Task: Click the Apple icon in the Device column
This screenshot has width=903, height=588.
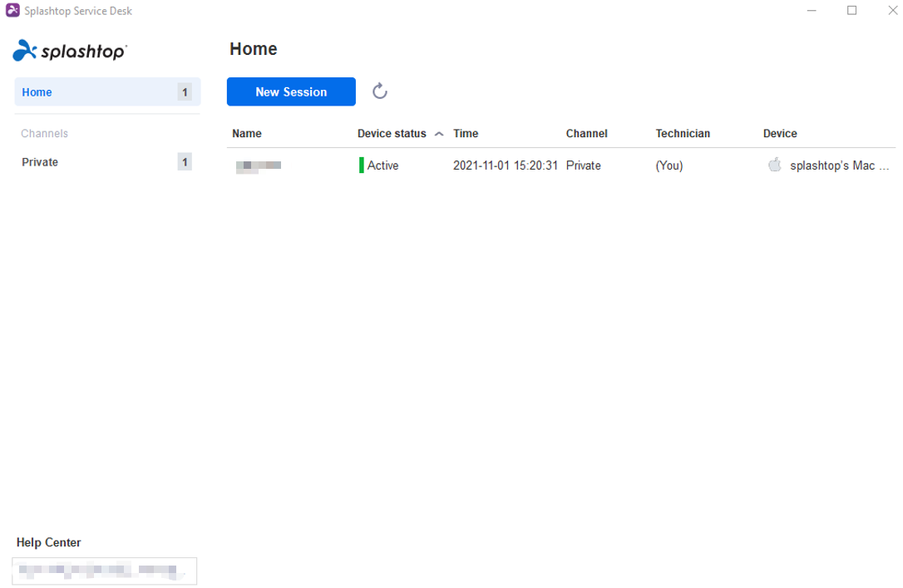Action: point(775,165)
